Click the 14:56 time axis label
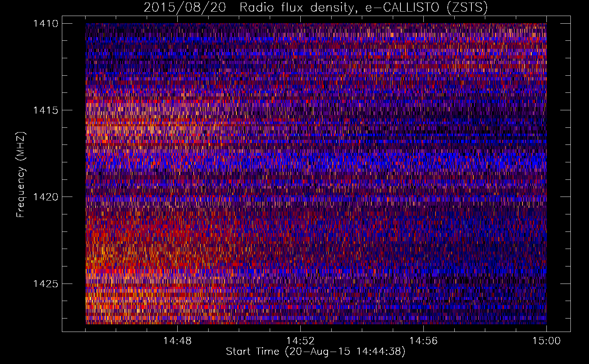Viewport: 589px width, 364px height. tap(423, 341)
